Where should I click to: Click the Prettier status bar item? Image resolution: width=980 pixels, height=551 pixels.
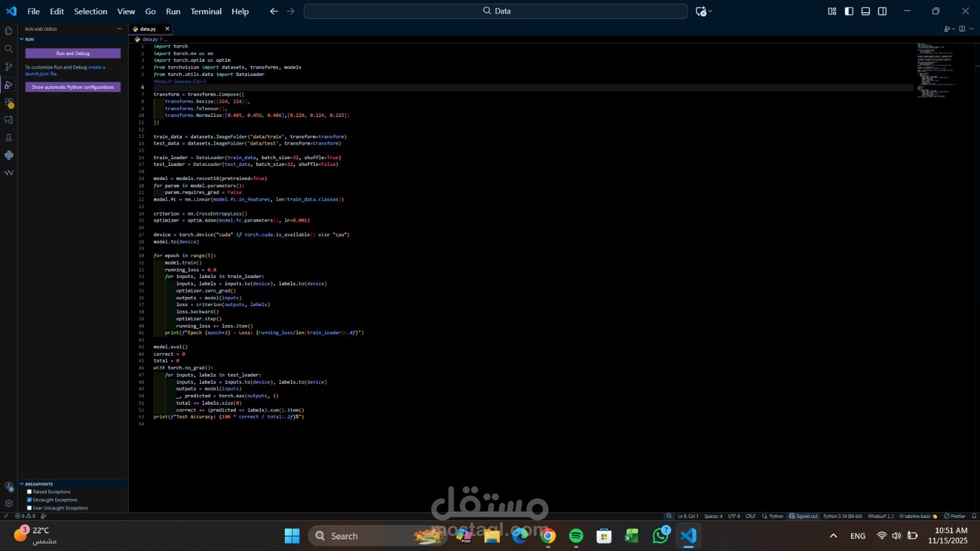click(x=955, y=516)
